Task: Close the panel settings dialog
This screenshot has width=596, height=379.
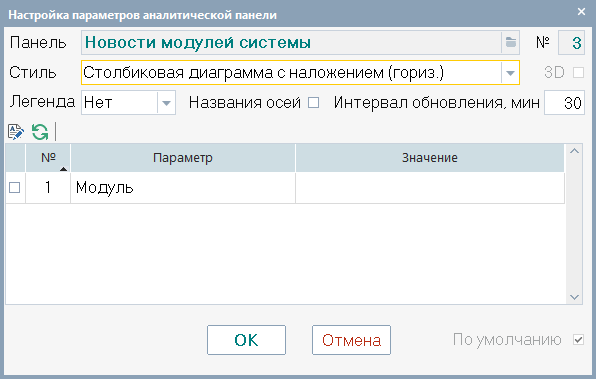Action: click(581, 12)
